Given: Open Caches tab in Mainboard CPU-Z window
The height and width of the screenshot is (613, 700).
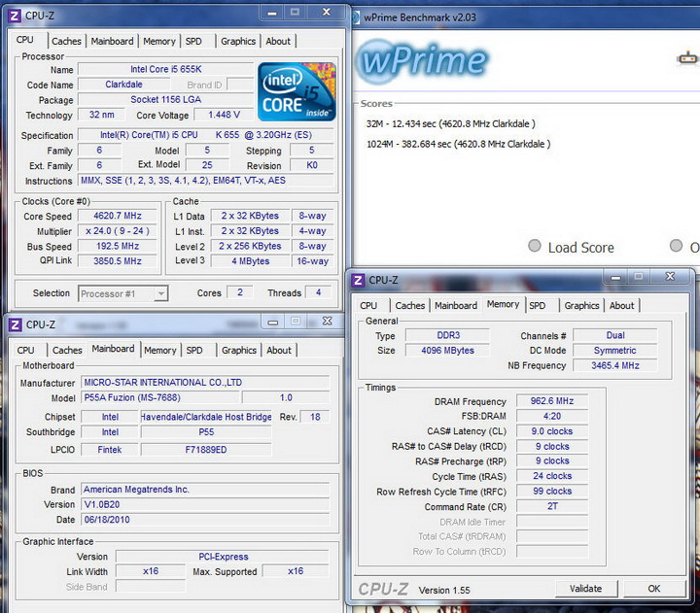Looking at the screenshot, I should pyautogui.click(x=67, y=351).
